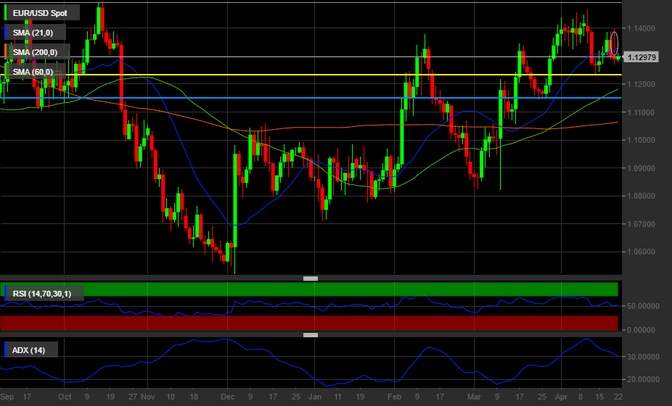This screenshot has height=406, width=672.
Task: Select the ellipse annotation on latest candles
Action: [613, 43]
